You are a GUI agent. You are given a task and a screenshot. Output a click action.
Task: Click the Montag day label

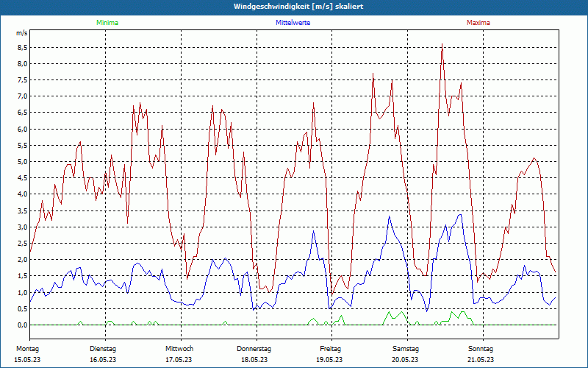pos(27,349)
